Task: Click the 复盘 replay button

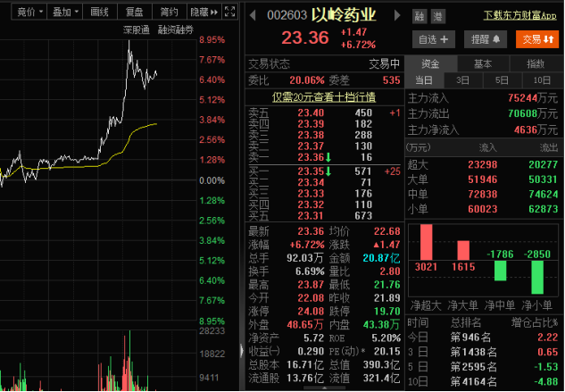Action: tap(135, 12)
